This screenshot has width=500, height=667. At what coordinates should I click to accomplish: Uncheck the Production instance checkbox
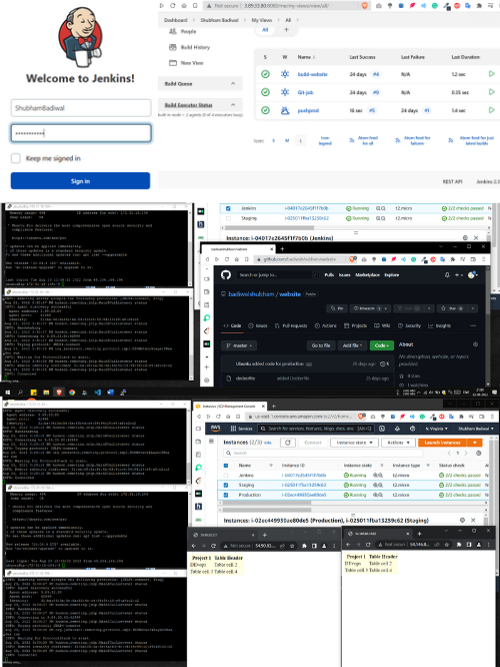click(226, 495)
